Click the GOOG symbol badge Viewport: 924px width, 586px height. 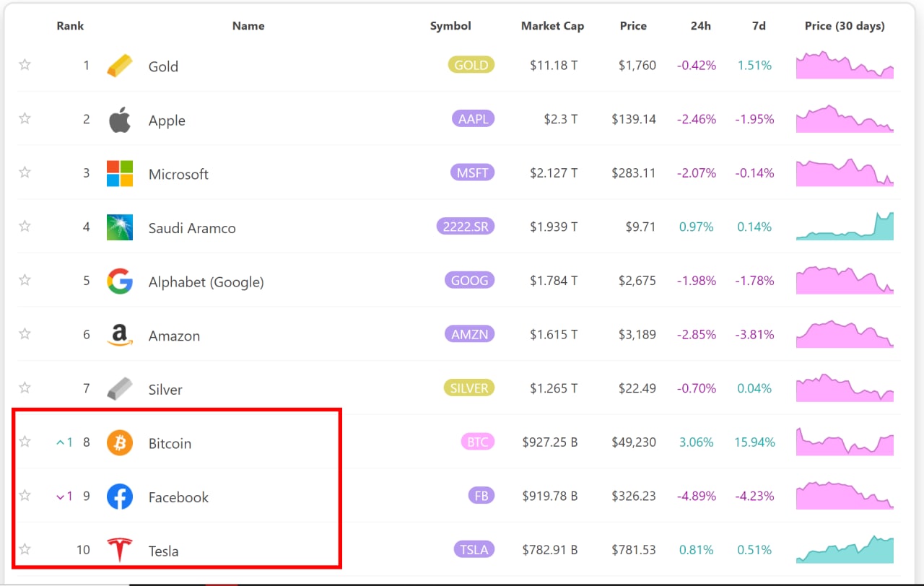coord(470,280)
